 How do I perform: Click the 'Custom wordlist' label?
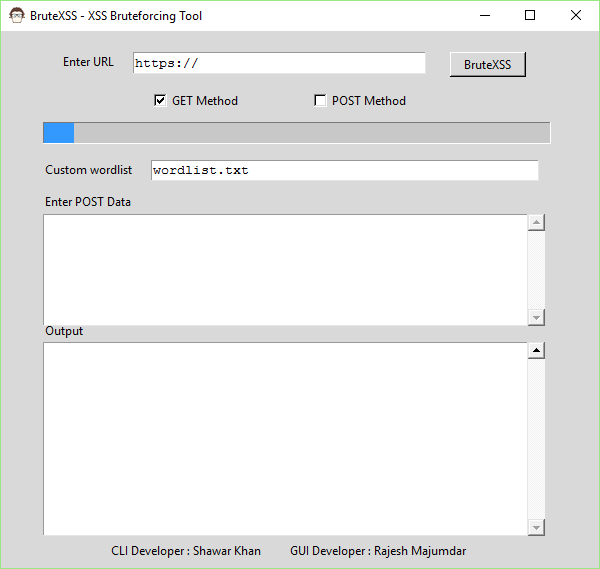(88, 170)
